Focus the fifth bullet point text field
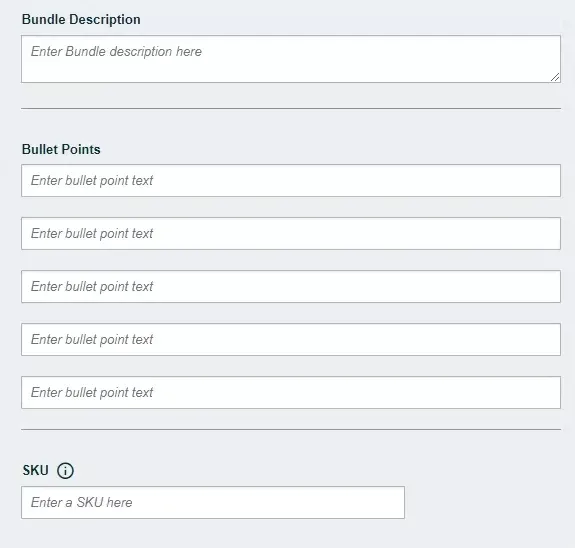575x548 pixels. 291,392
